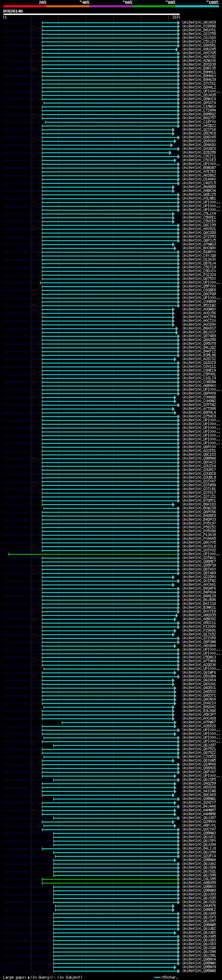Click hit UniRef100_Q2UFC4
The image size is (222, 980).
pos(199,856)
